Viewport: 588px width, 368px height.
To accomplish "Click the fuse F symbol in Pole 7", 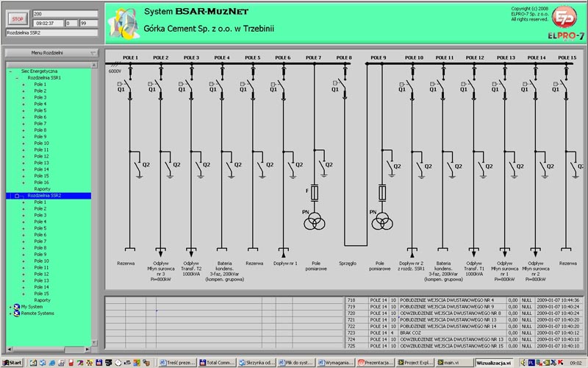I will click(x=315, y=193).
